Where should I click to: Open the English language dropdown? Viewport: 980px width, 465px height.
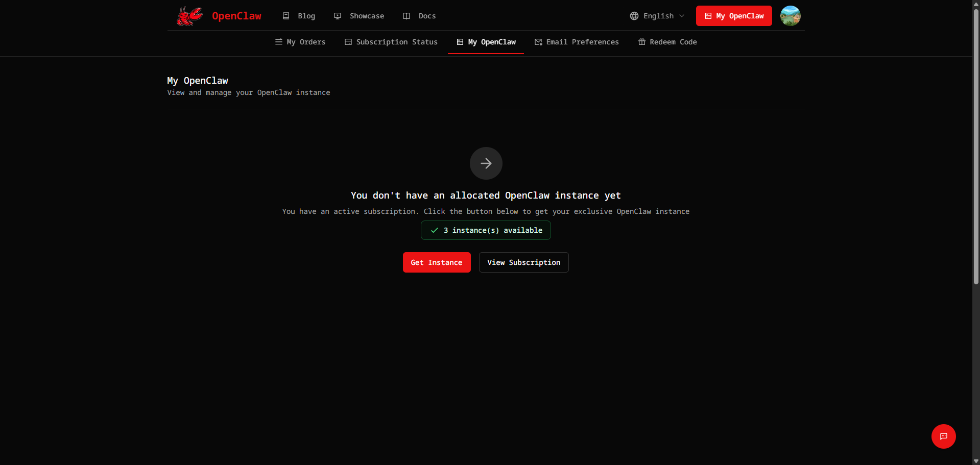[x=658, y=16]
